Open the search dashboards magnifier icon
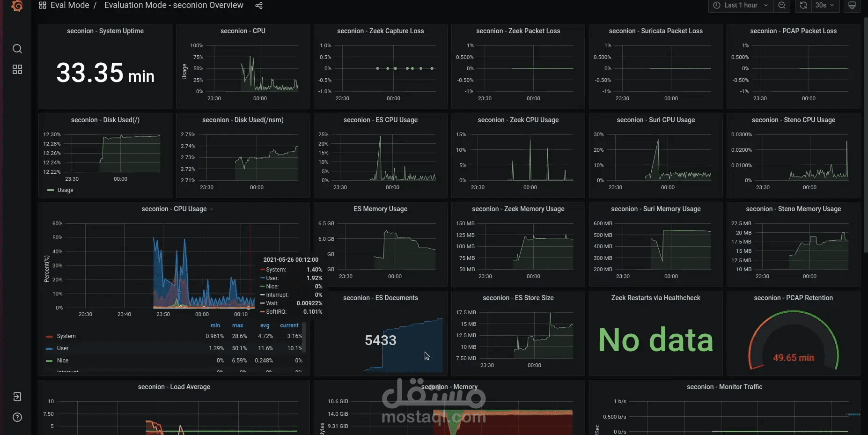Image resolution: width=868 pixels, height=435 pixels. pos(17,49)
